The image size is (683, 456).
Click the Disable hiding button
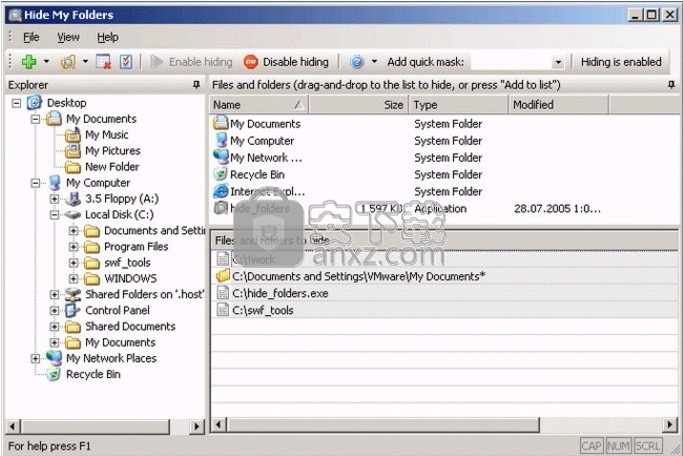tap(286, 62)
